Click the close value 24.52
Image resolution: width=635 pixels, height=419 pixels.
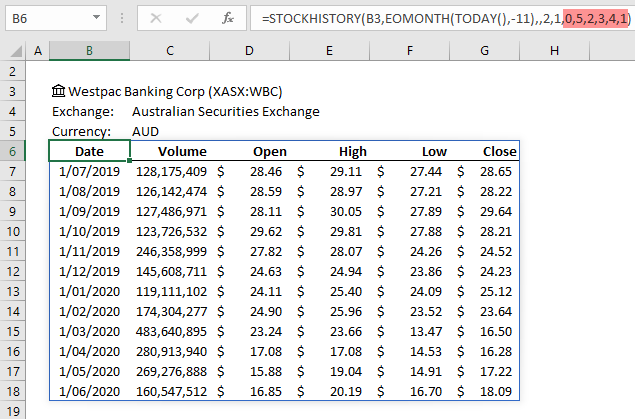click(496, 251)
